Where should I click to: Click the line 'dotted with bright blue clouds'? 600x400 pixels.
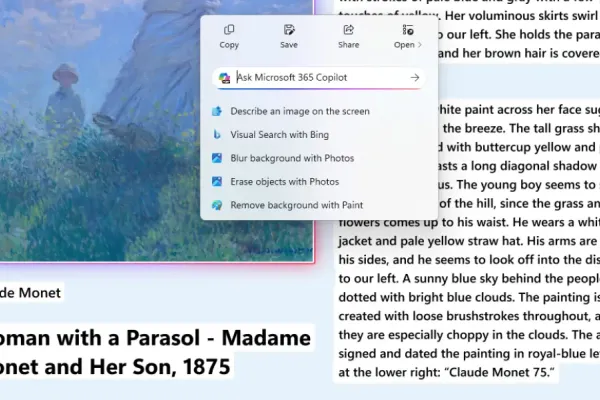pos(468,297)
